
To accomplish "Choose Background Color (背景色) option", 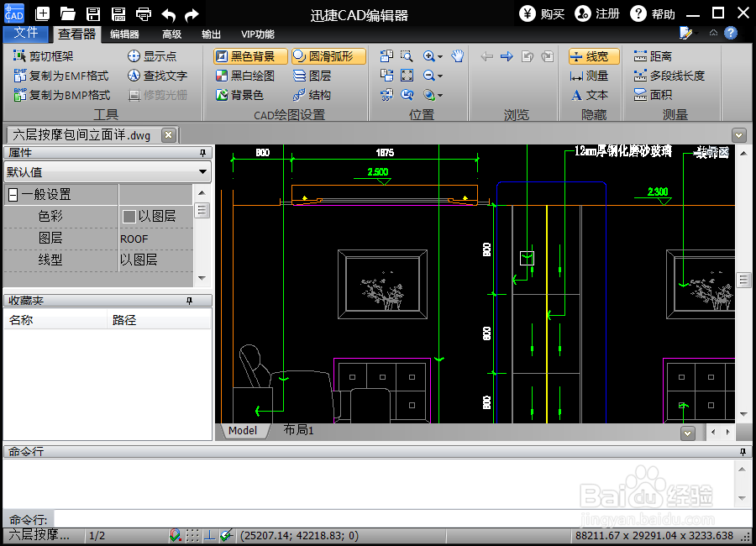I will [x=239, y=95].
